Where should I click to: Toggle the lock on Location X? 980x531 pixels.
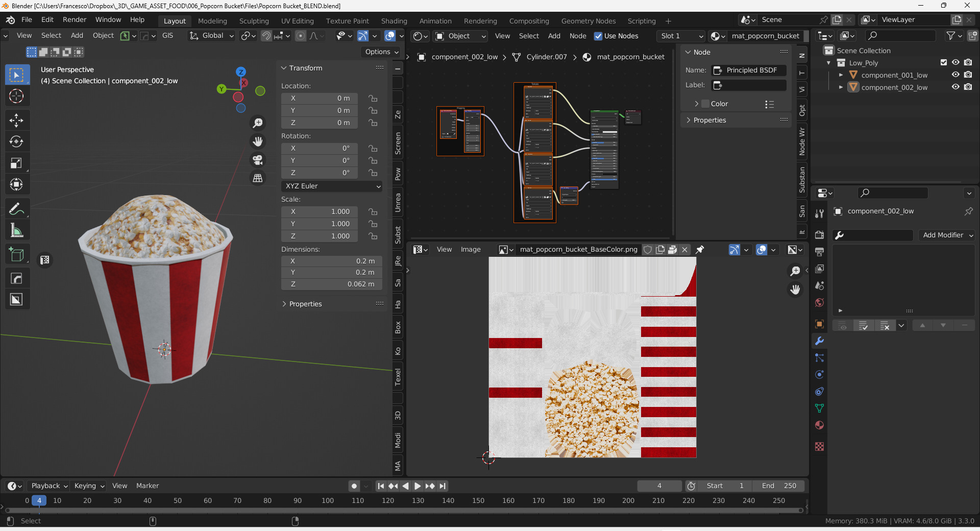(x=373, y=99)
